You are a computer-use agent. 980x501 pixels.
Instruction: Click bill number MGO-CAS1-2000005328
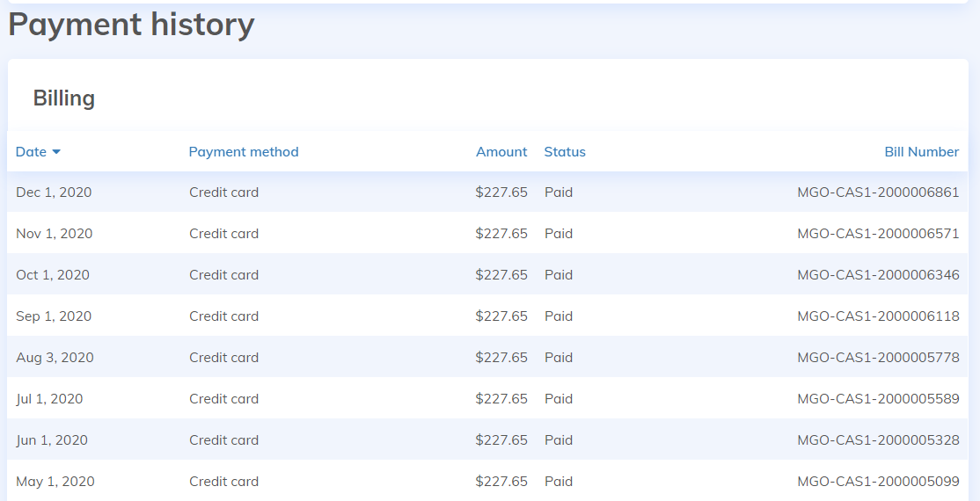(x=878, y=440)
